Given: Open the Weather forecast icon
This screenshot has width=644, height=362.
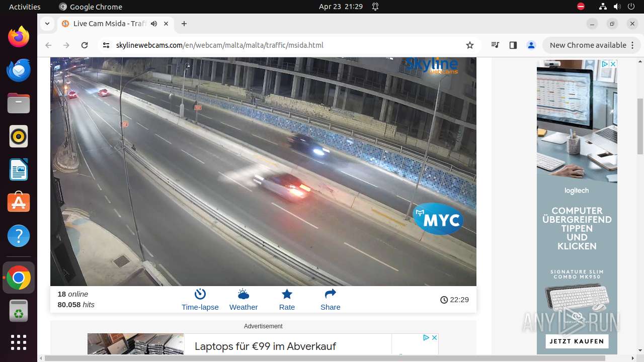Looking at the screenshot, I should 244,300.
